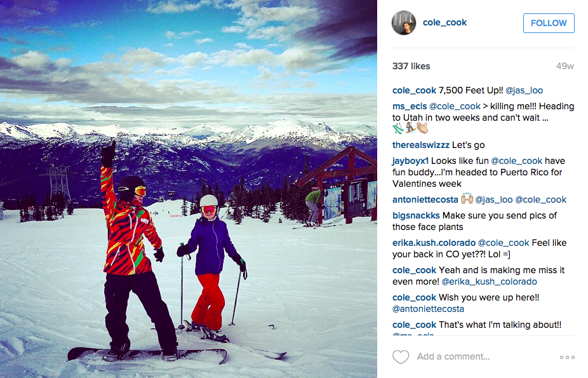Viewport: 588px width, 378px height.
Task: Open the three-dot more options menu
Action: click(x=567, y=357)
